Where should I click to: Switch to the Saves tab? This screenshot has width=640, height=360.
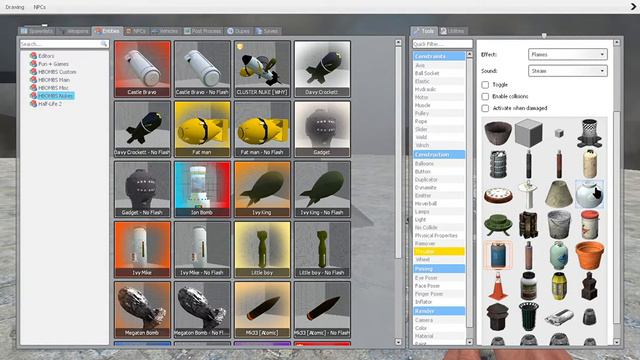[x=267, y=31]
